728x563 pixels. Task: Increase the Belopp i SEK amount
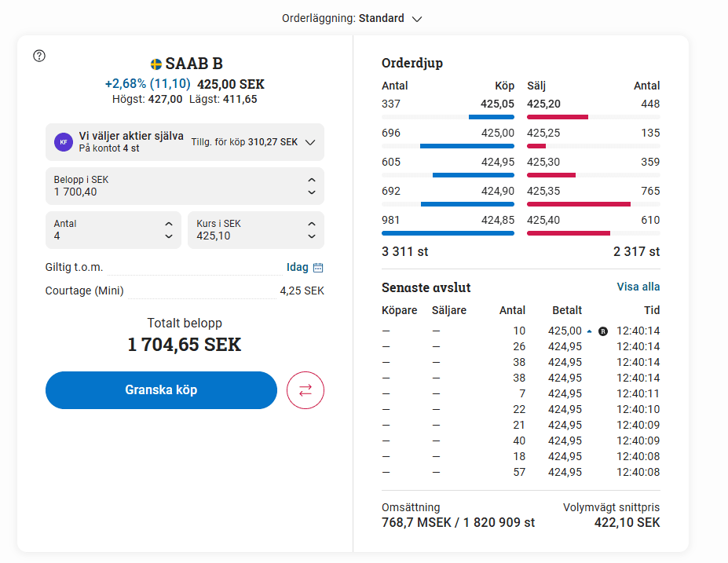pyautogui.click(x=312, y=180)
